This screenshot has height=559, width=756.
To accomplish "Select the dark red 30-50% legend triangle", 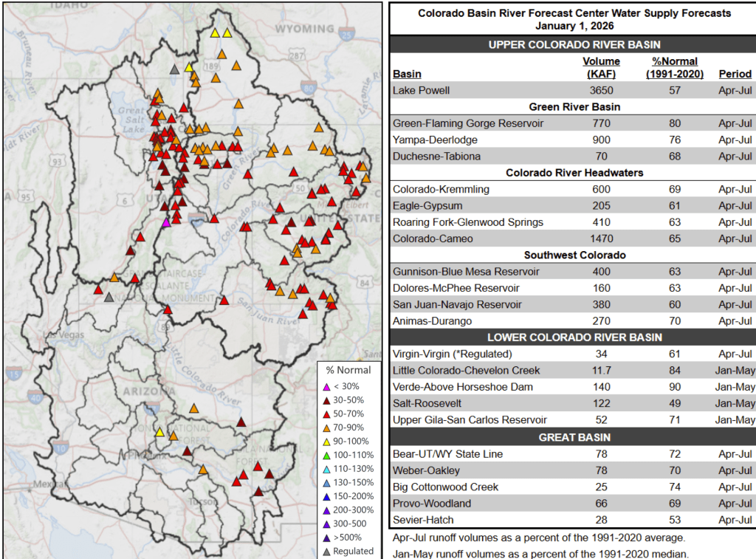I will [326, 399].
